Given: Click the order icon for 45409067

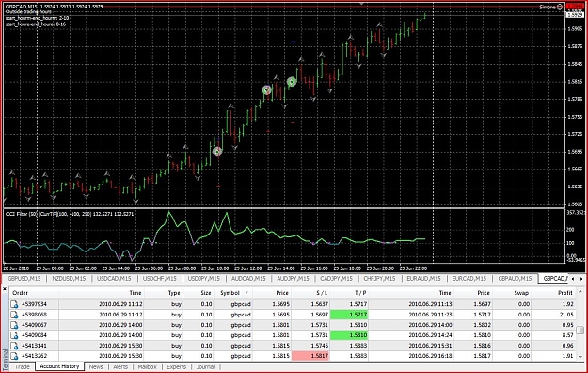Looking at the screenshot, I should [14, 325].
